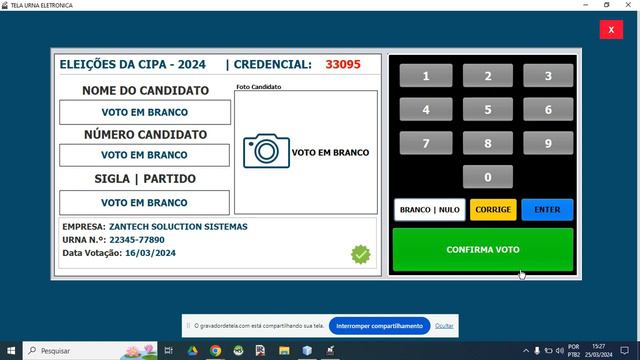Click keypad digit 0
Screen dimensions: 640x360
488,177
